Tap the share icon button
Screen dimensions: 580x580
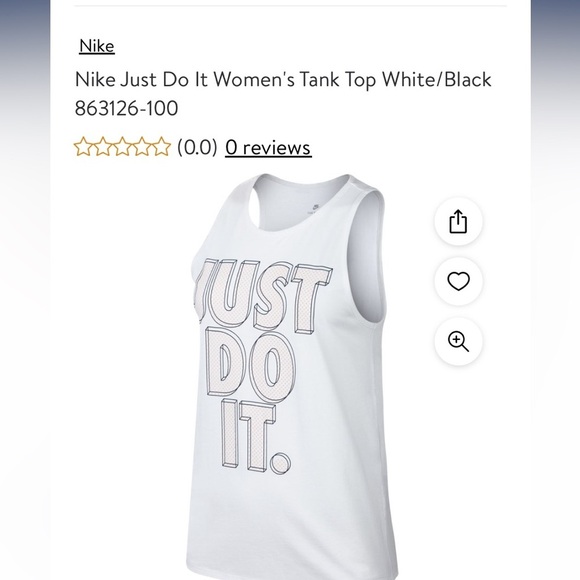point(458,221)
